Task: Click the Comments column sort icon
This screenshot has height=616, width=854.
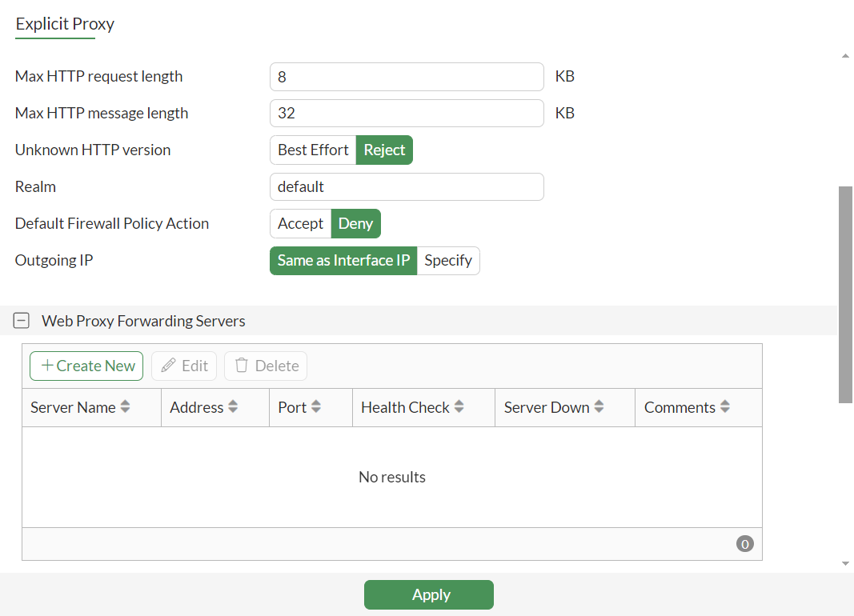Action: tap(724, 407)
